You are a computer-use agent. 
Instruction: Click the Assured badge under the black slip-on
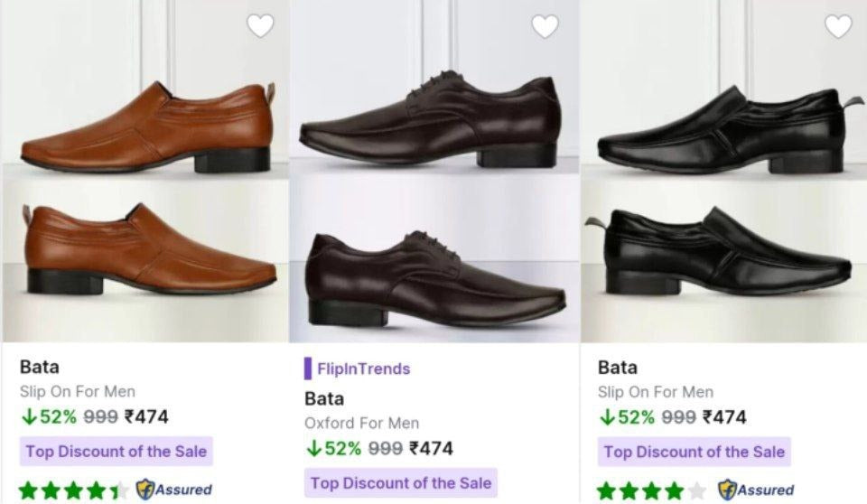[x=756, y=490]
